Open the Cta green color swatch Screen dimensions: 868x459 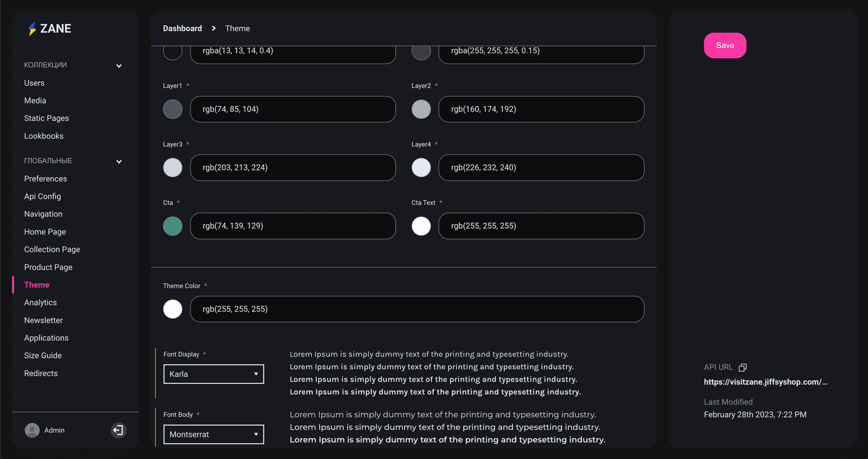173,226
